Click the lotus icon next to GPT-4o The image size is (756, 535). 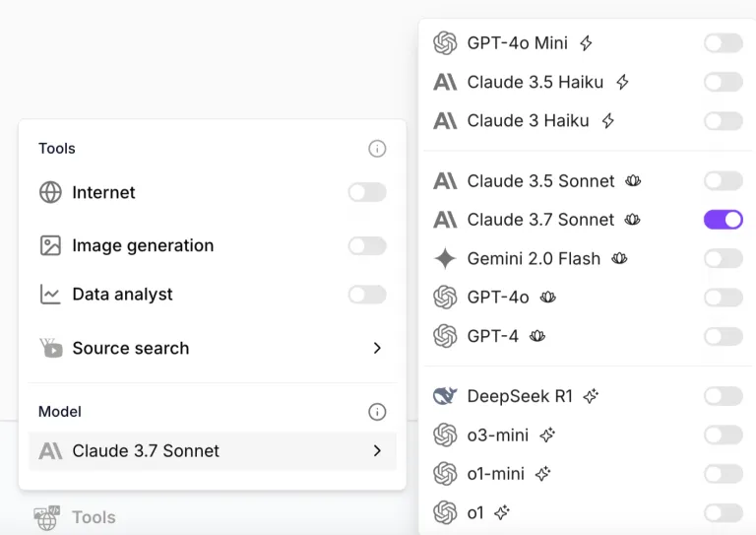point(547,298)
